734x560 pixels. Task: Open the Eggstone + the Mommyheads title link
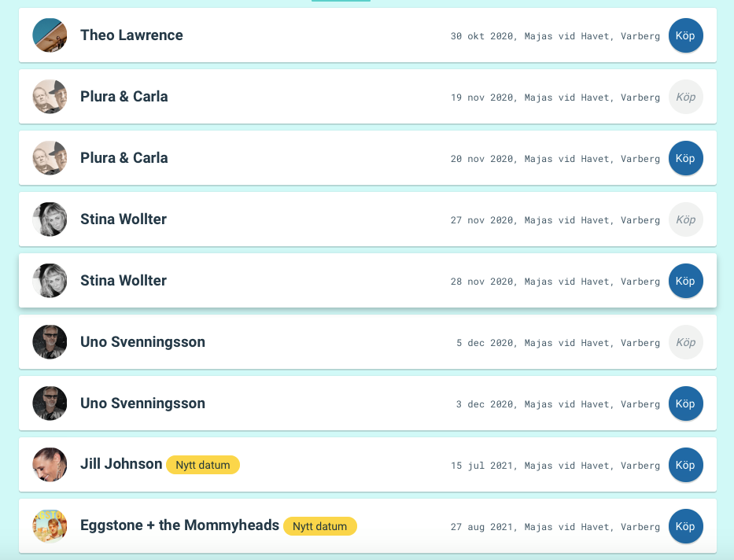[179, 525]
